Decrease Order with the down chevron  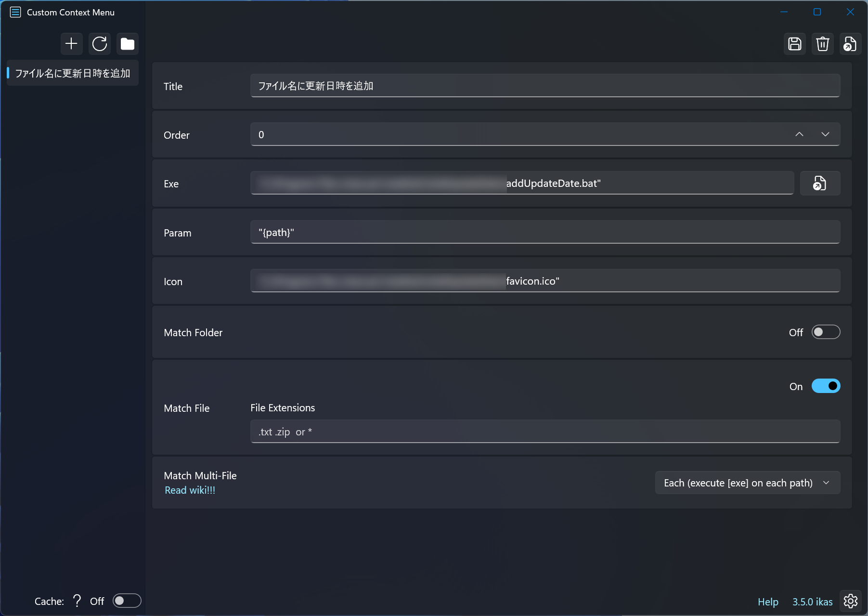[x=825, y=134]
